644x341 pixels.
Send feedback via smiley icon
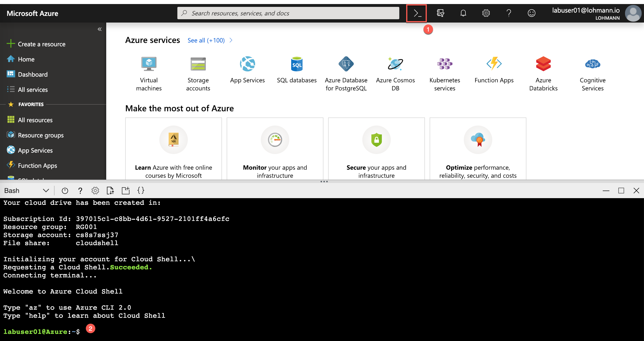531,13
